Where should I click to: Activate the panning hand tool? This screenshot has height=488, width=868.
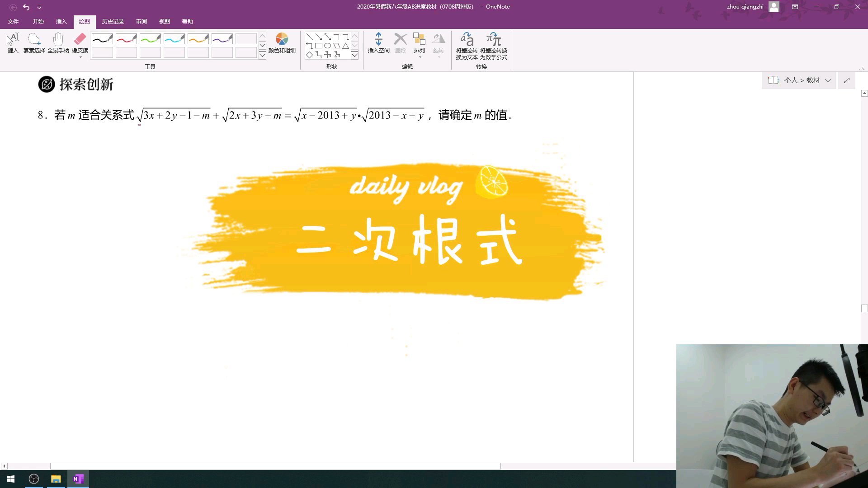point(58,43)
